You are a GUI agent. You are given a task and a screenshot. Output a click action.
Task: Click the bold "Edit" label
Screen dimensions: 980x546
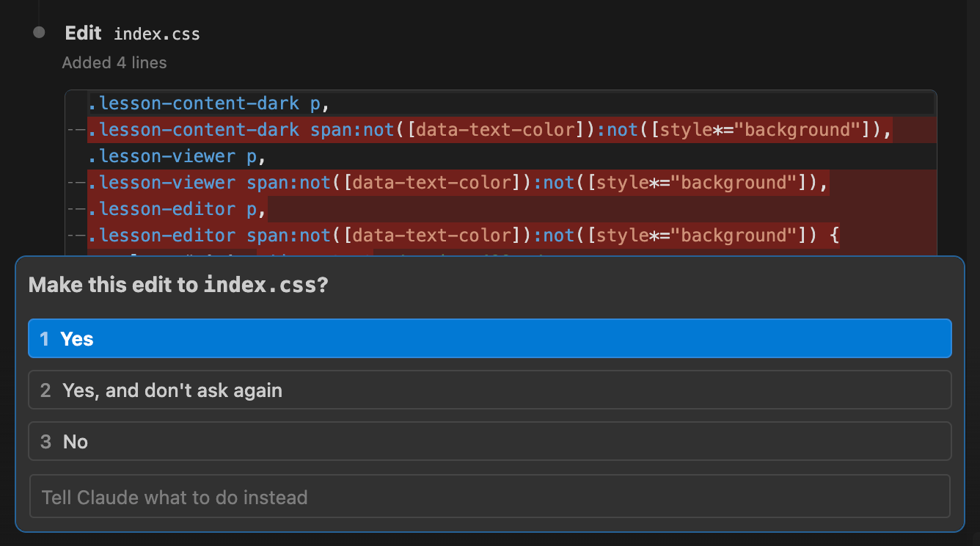[83, 33]
